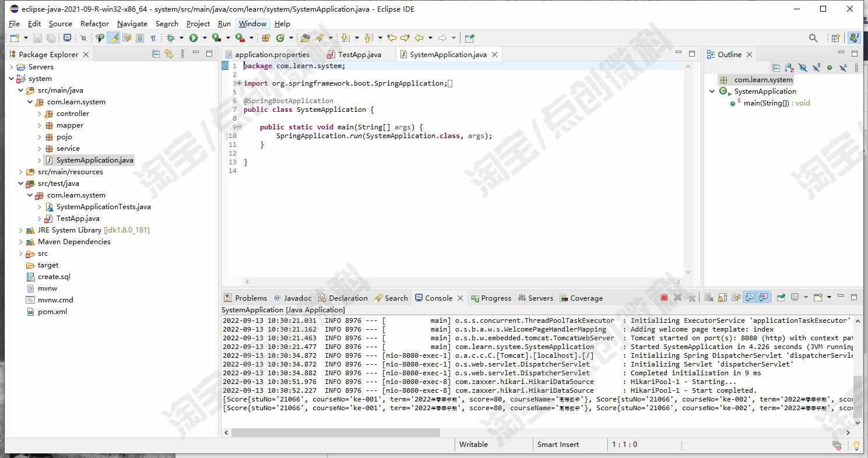The width and height of the screenshot is (868, 458).
Task: Click the Search magnifier icon in toolbar
Action: point(813,38)
